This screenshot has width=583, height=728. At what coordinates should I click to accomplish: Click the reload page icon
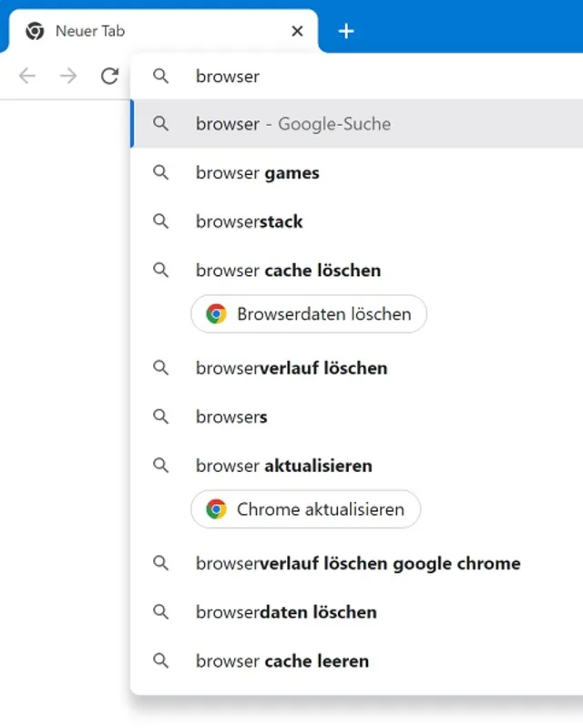[109, 77]
